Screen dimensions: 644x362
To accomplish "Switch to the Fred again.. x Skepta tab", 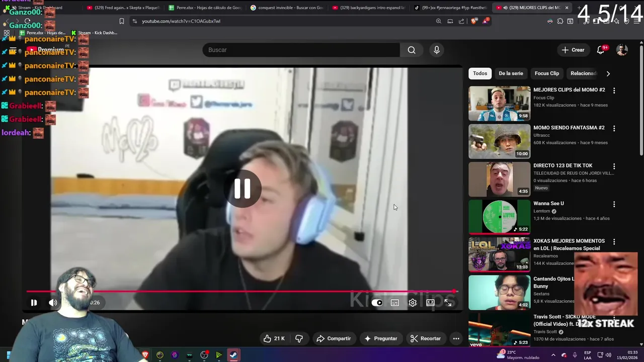I will coord(123,8).
